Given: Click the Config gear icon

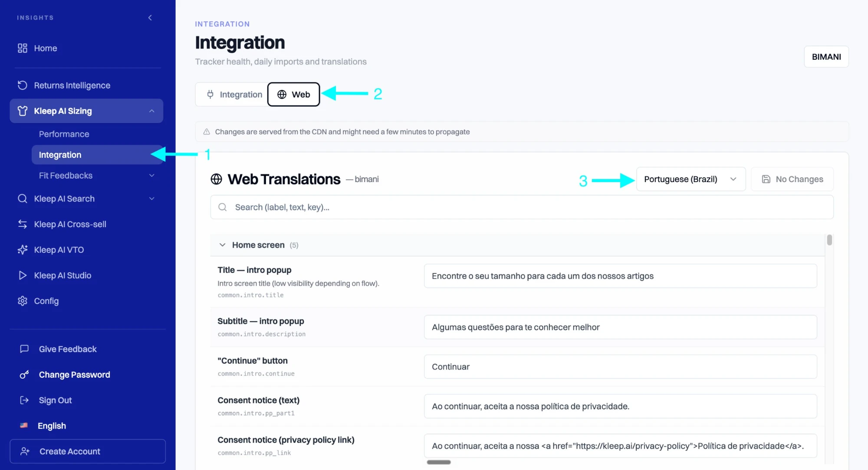Looking at the screenshot, I should pyautogui.click(x=23, y=301).
